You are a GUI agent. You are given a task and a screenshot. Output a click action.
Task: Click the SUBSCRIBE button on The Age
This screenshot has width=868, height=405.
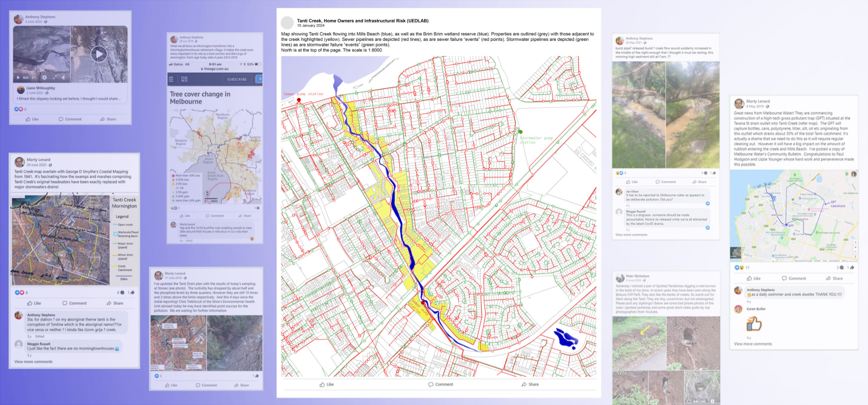coord(237,79)
